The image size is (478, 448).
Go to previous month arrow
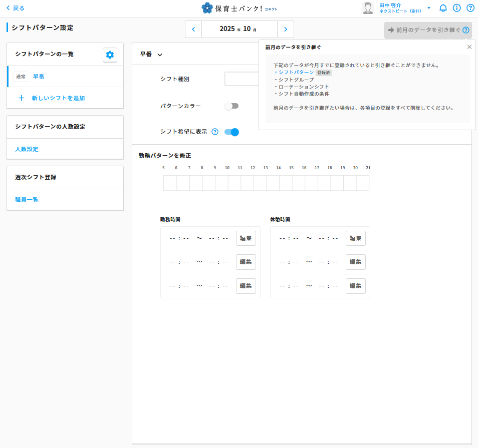pos(193,29)
